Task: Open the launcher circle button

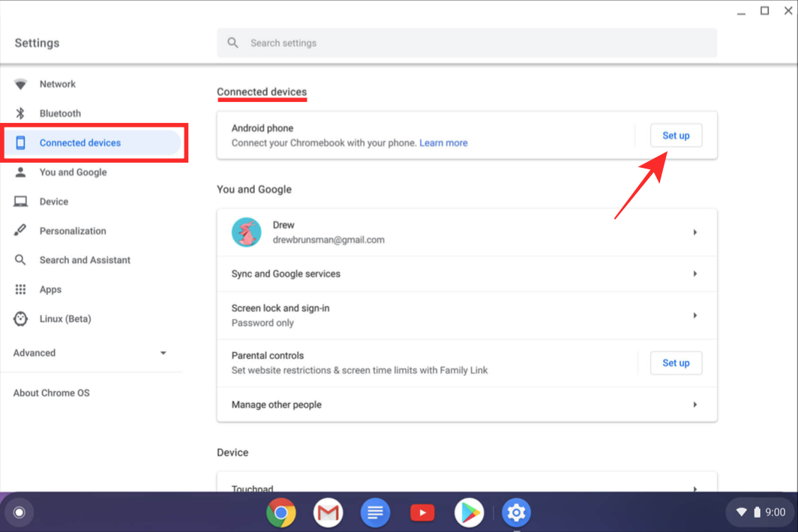Action: tap(19, 513)
